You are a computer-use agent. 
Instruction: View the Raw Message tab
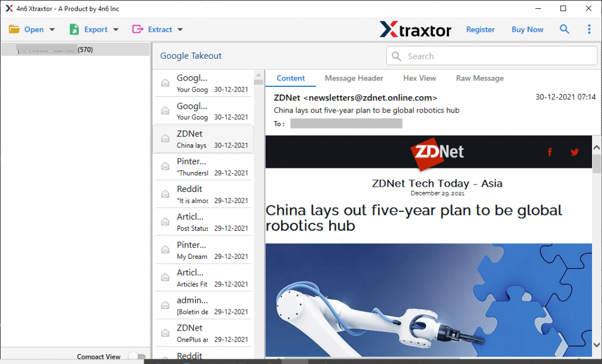pos(480,77)
